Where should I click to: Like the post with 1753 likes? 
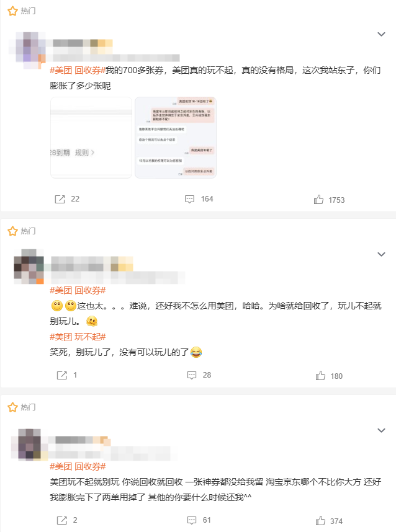pos(329,200)
